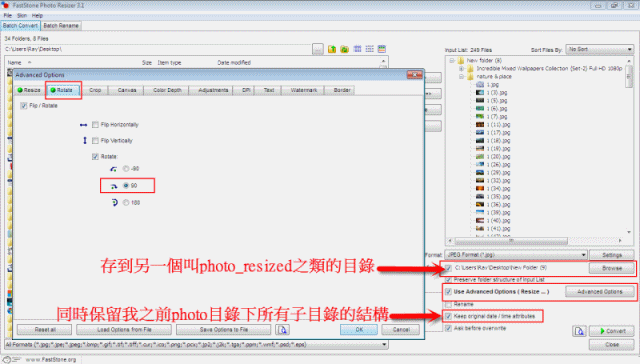
Task: Click the Flip Horizontally arrow icon
Action: coord(84,125)
